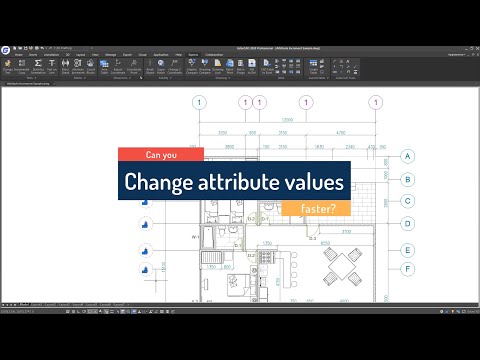Select the Super Hatch tool
Image resolution: width=480 pixels, height=360 pixels.
161,67
